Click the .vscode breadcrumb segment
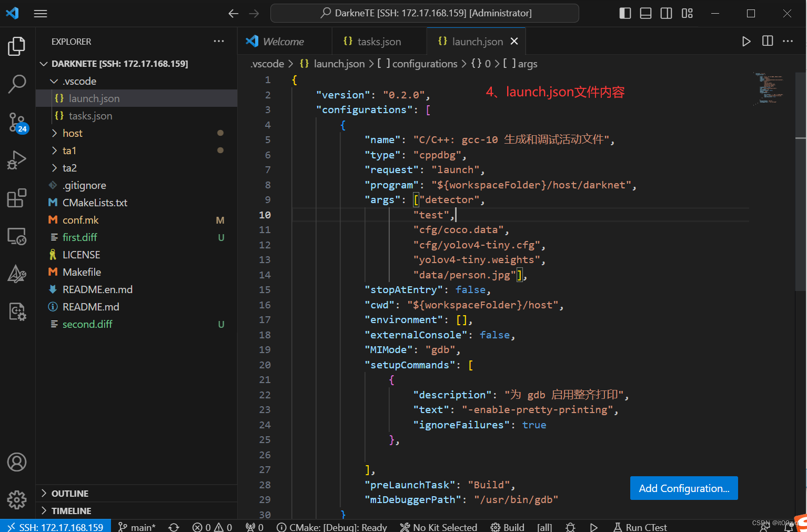The image size is (807, 532). (x=267, y=64)
